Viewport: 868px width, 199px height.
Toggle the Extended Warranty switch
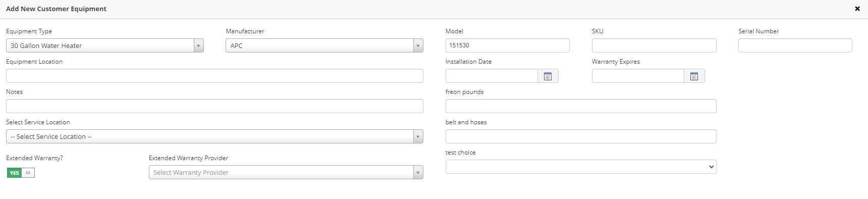click(x=21, y=173)
